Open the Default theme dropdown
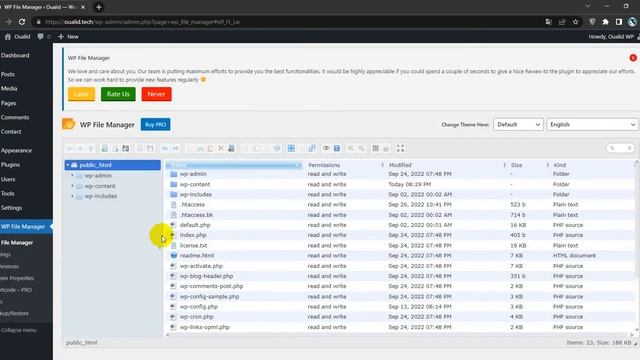The width and height of the screenshot is (640, 360). point(518,124)
